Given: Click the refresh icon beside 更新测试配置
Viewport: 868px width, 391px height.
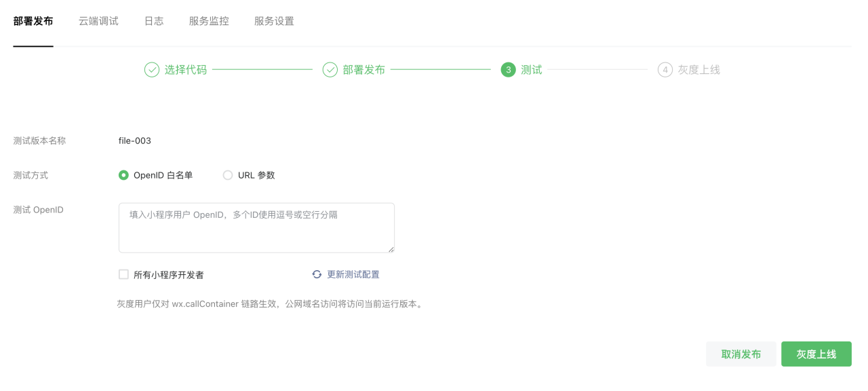Looking at the screenshot, I should click(x=317, y=274).
